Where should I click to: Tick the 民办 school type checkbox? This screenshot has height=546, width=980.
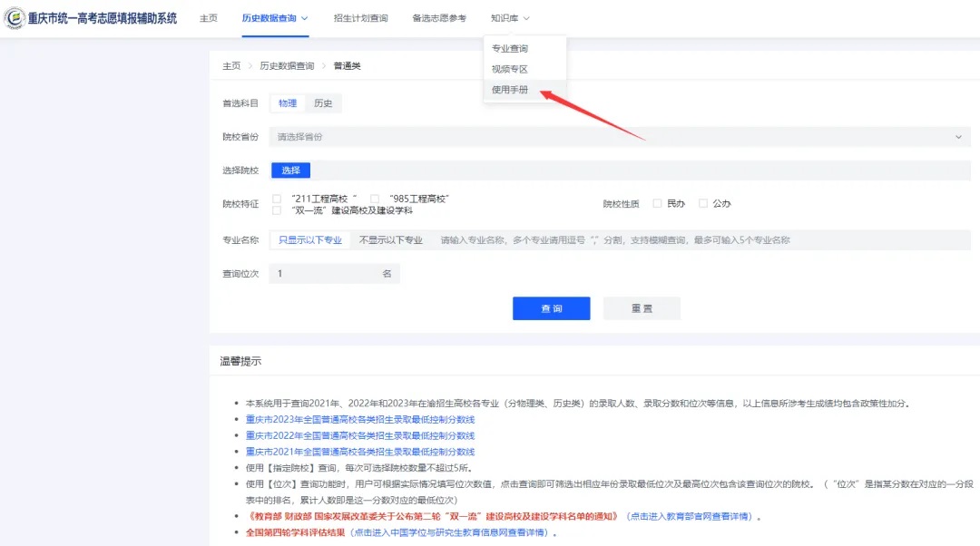pyautogui.click(x=657, y=204)
